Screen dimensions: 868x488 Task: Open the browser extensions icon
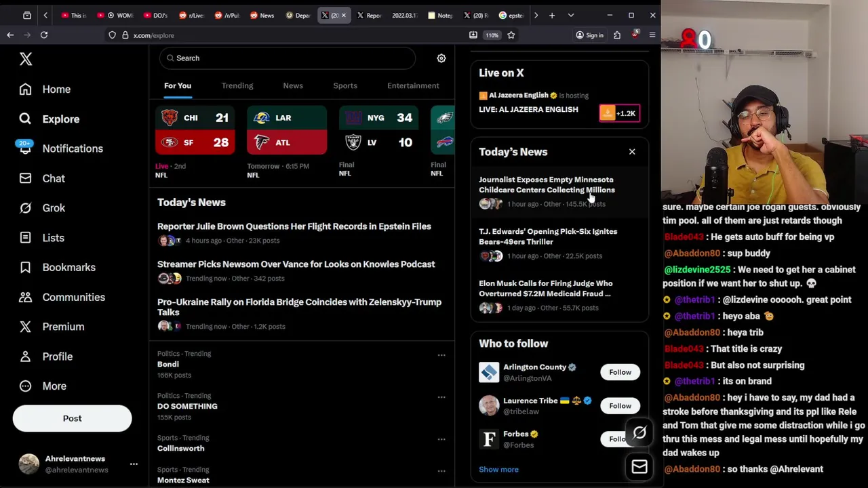[617, 35]
